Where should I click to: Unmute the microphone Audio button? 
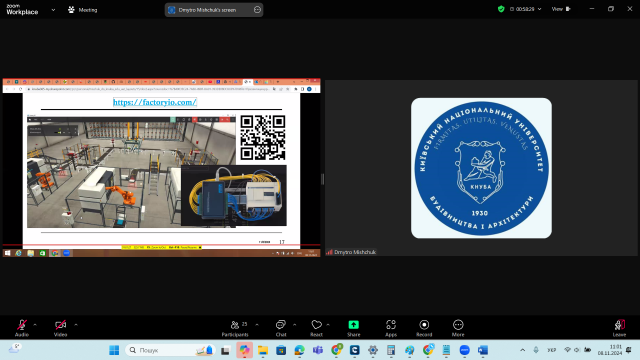coord(22,328)
